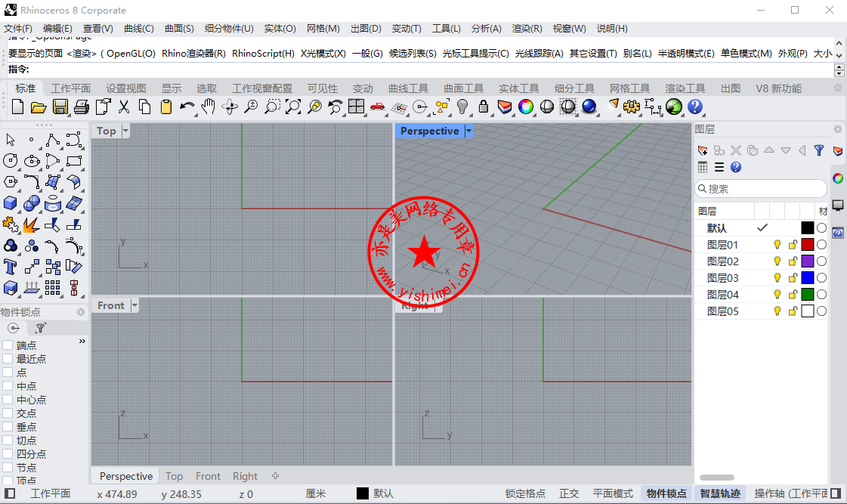Expand the Top viewport title menu arrow
This screenshot has height=504, width=847.
pos(125,131)
